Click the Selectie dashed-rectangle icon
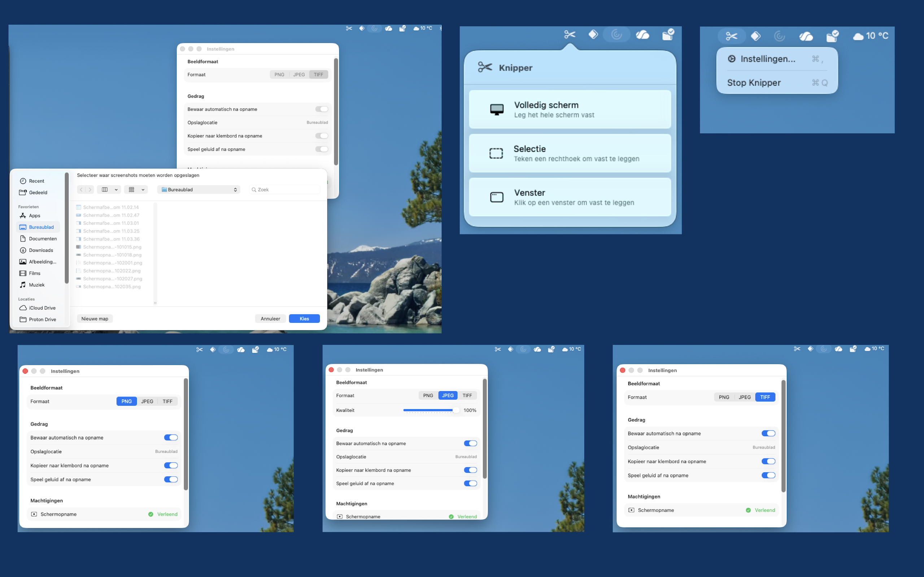 pyautogui.click(x=496, y=153)
